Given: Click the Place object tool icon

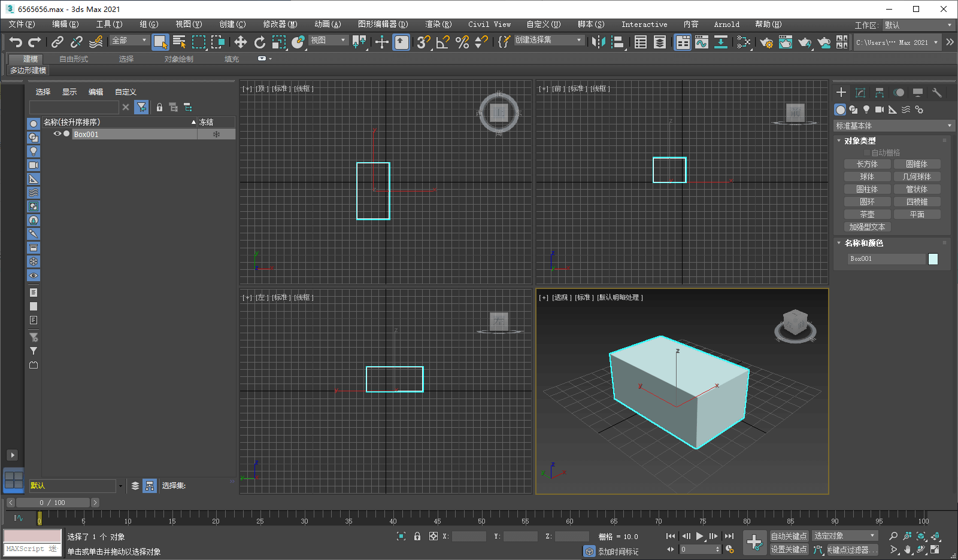Looking at the screenshot, I should coord(298,42).
